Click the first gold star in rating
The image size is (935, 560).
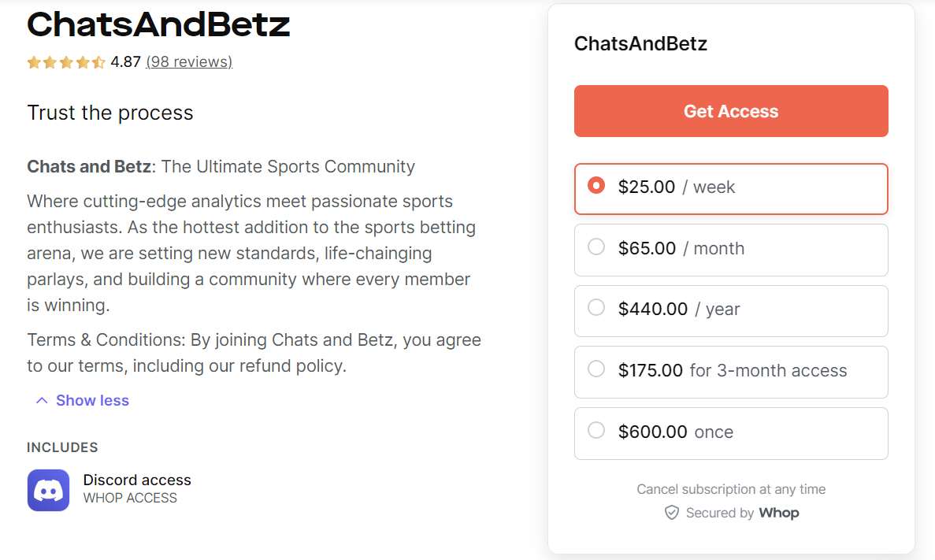click(x=34, y=61)
